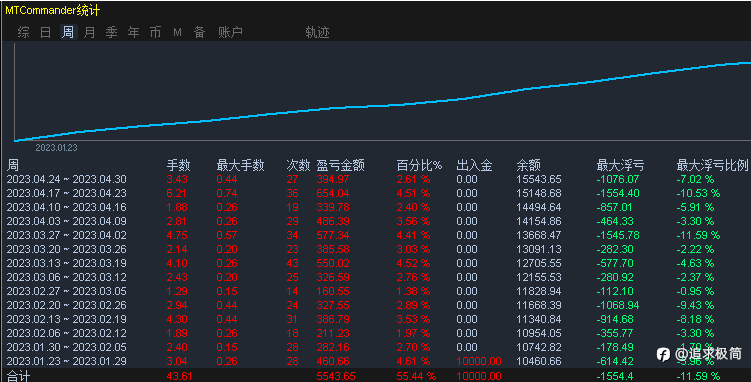Click the 出入金 column header
The image size is (751, 382).
point(474,166)
